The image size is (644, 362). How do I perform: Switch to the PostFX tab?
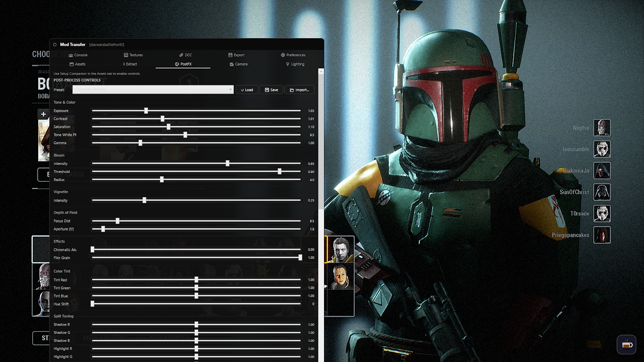pyautogui.click(x=184, y=64)
